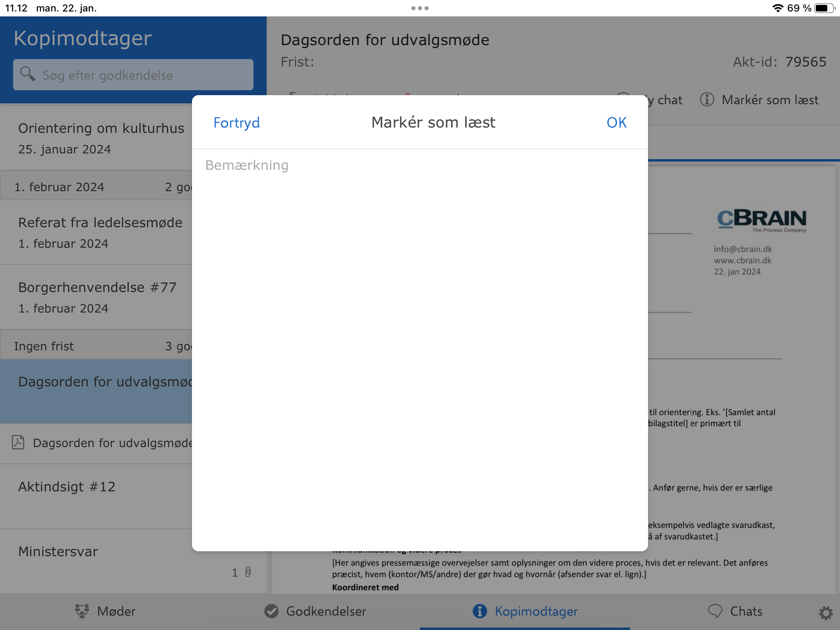The width and height of the screenshot is (840, 630).
Task: Open settings gear icon
Action: tap(825, 613)
